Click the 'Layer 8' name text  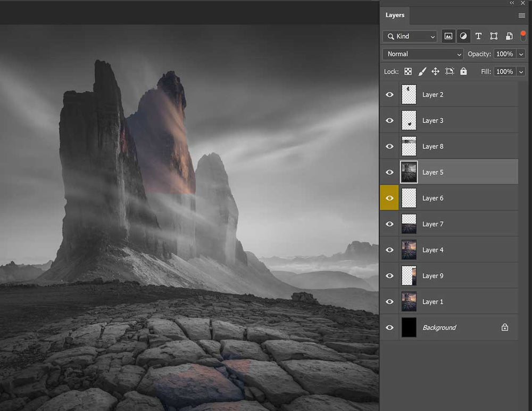pyautogui.click(x=433, y=146)
